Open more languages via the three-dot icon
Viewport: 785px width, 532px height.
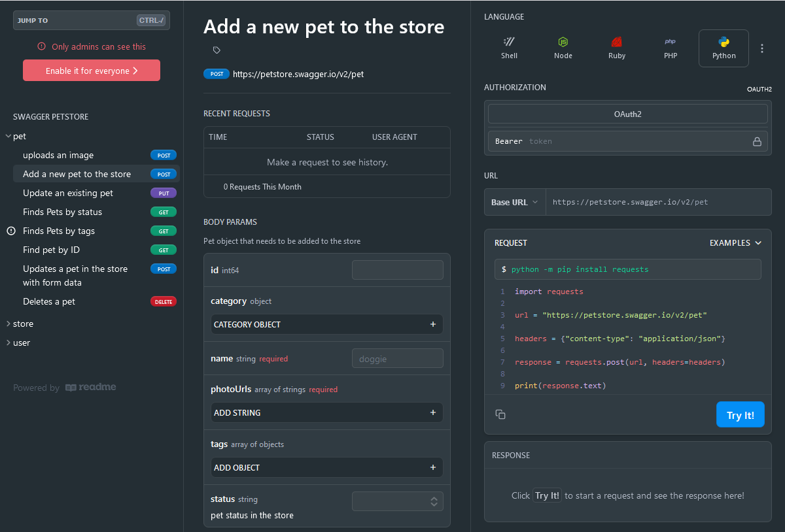click(761, 48)
